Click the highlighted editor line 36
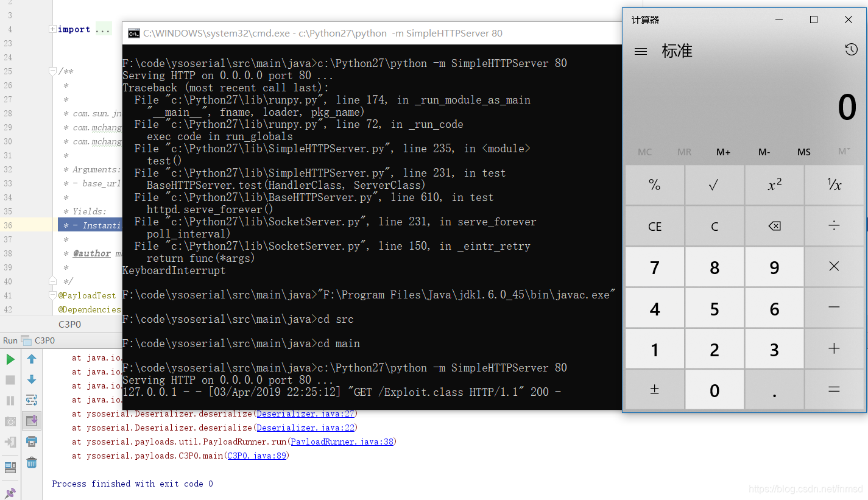 click(x=89, y=225)
